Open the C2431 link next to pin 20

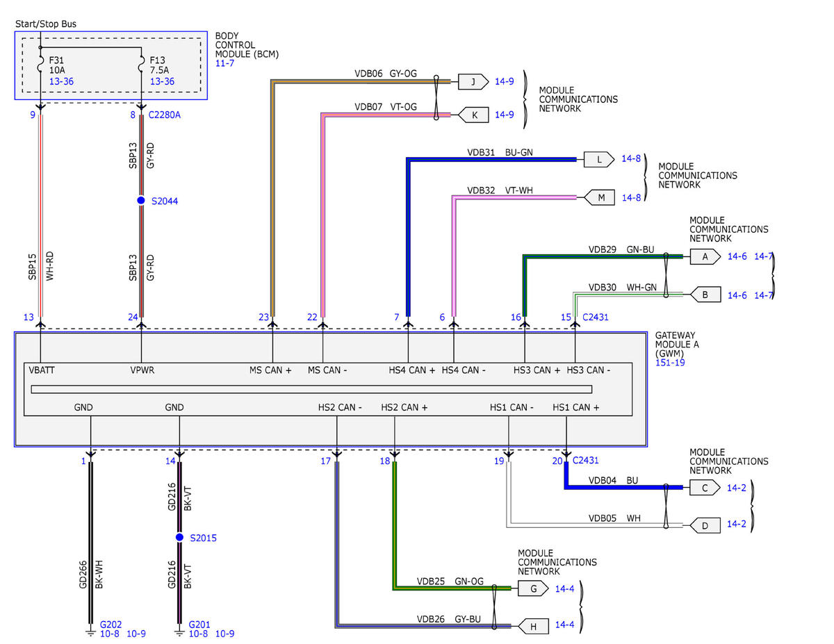point(585,460)
